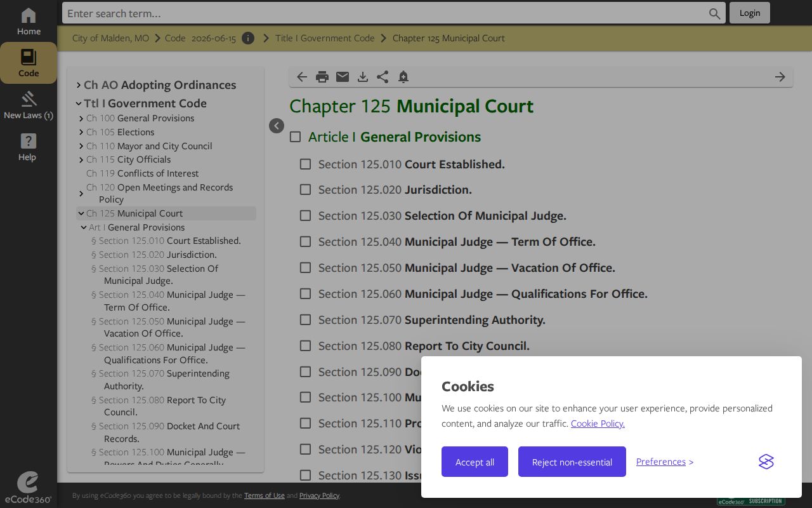Add a notification alert with bell icon

(403, 77)
